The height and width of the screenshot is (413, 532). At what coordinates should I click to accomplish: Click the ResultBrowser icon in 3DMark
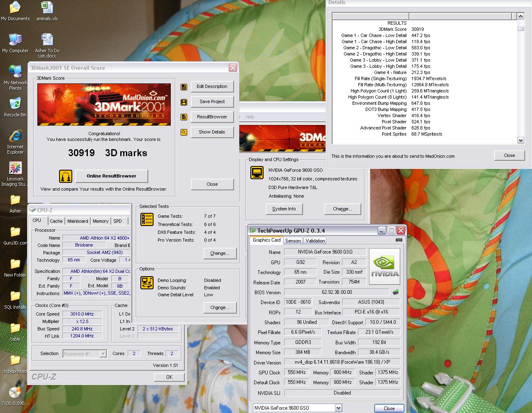[x=184, y=117]
